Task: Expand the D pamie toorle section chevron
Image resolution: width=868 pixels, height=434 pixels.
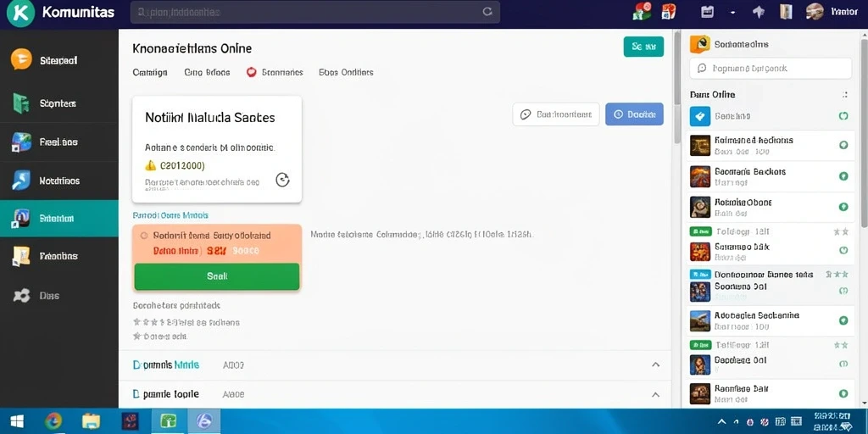Action: [656, 395]
